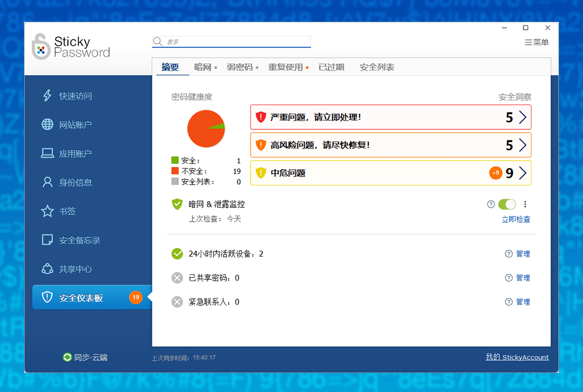Click 立即检查 link
This screenshot has width=583, height=392.
516,219
